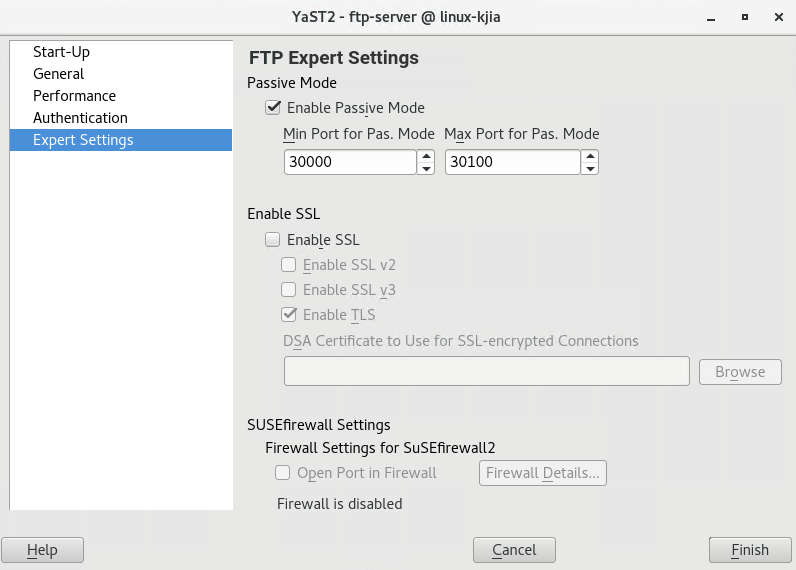796x570 pixels.
Task: Toggle the Enable SSL v3 checkbox
Action: [x=289, y=290]
